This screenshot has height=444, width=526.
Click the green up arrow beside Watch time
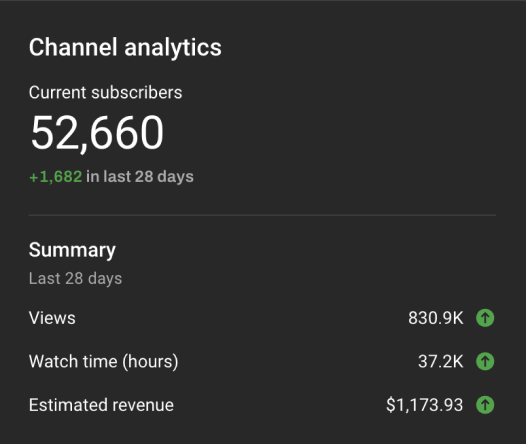tap(485, 361)
